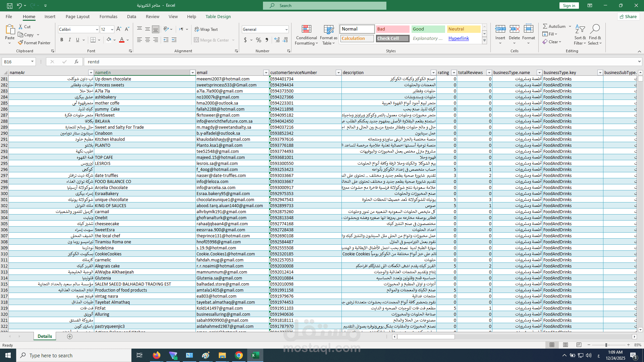
Task: Click the Share button
Action: [628, 16]
